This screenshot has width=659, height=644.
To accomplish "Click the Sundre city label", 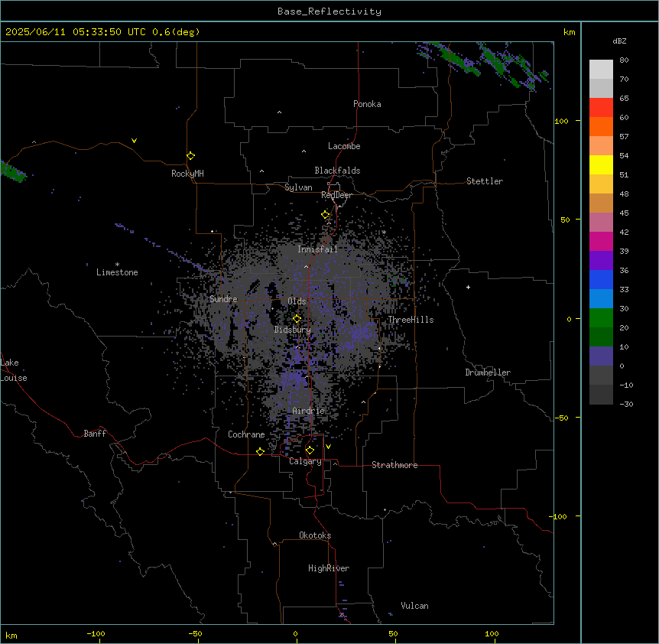I will click(x=223, y=299).
